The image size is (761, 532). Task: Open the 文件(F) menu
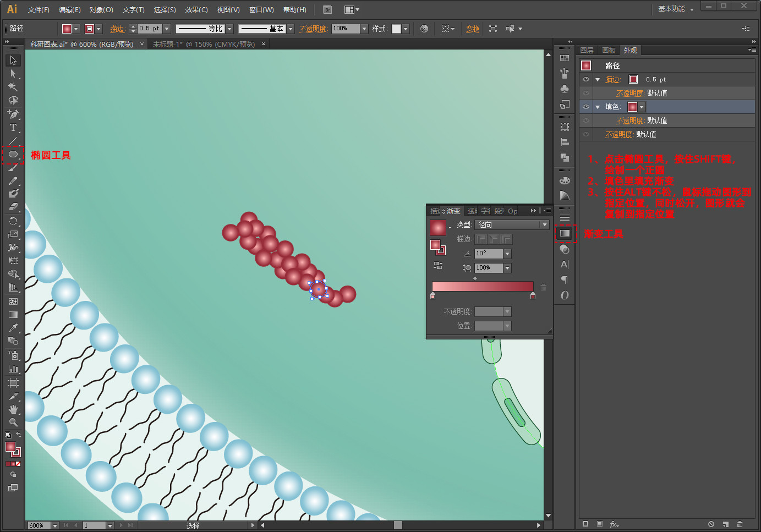39,10
